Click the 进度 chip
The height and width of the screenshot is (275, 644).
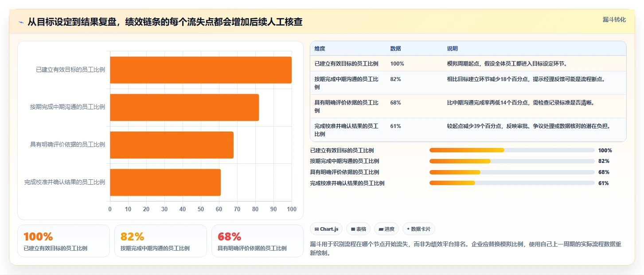coord(386,229)
